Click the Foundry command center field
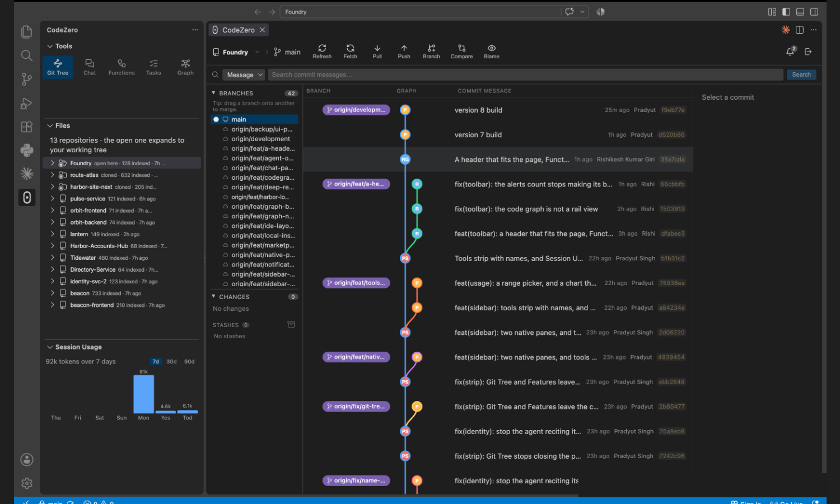 [x=421, y=12]
